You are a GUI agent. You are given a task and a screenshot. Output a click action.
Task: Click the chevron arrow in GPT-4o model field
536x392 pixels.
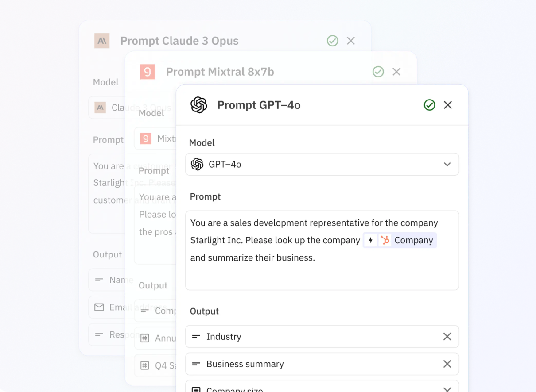pos(447,164)
